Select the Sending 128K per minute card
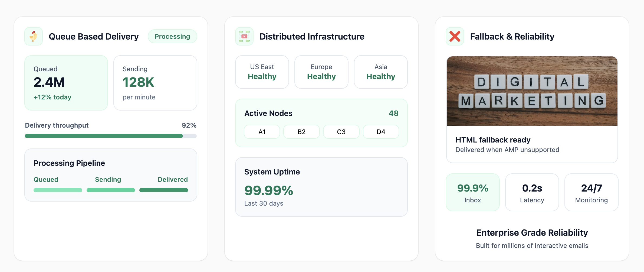The height and width of the screenshot is (272, 644). point(155,83)
